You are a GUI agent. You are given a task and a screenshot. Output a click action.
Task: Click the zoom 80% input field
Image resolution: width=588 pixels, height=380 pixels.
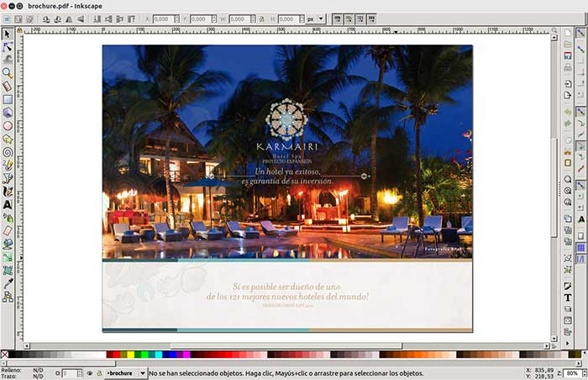(572, 373)
